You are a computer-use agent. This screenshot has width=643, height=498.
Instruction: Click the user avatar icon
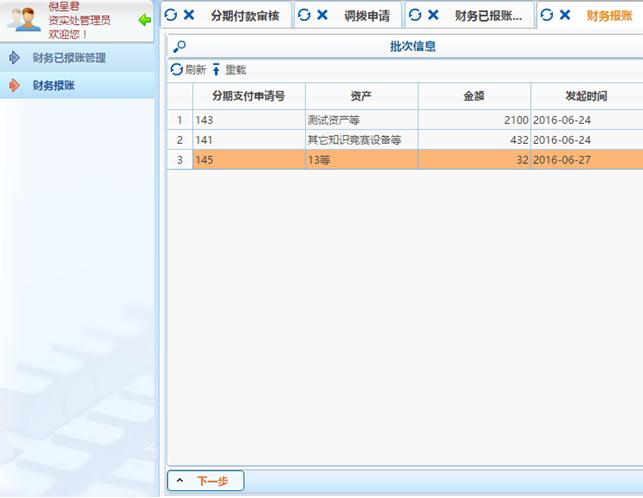23,19
